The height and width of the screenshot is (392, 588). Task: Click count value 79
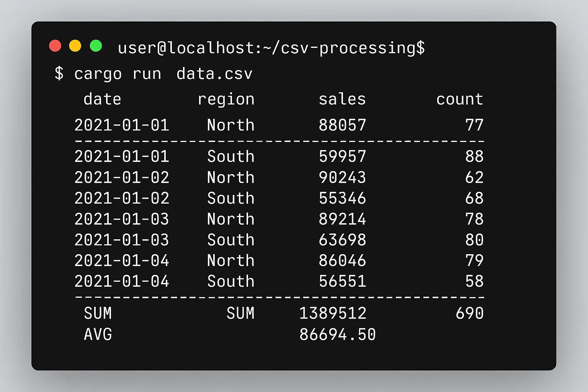click(474, 261)
